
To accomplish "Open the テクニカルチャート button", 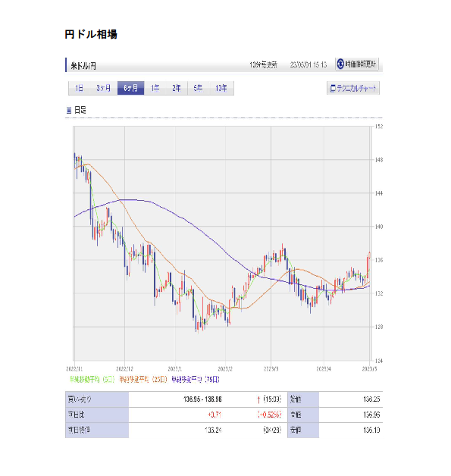I will pos(353,89).
